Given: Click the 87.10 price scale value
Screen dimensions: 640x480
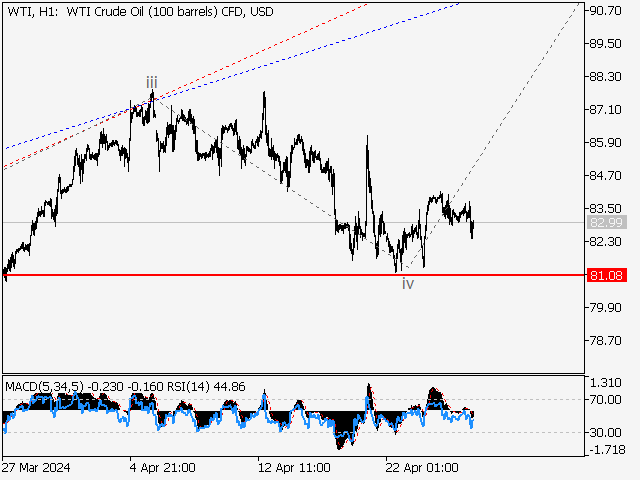Looking at the screenshot, I should 605,110.
